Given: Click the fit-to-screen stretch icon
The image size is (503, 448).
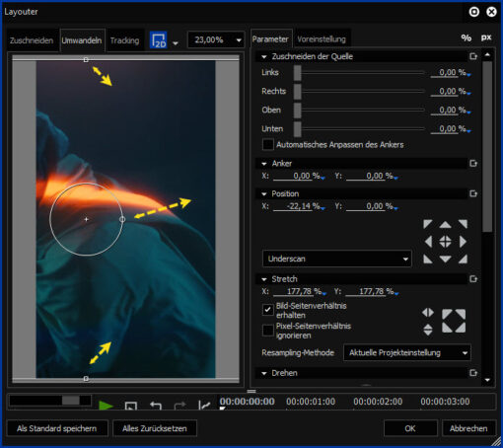Looking at the screenshot, I should (x=454, y=321).
